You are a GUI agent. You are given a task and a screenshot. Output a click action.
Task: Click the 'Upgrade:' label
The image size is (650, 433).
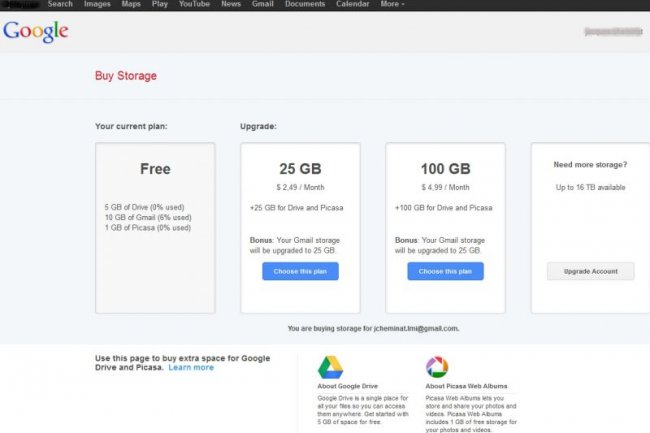258,126
